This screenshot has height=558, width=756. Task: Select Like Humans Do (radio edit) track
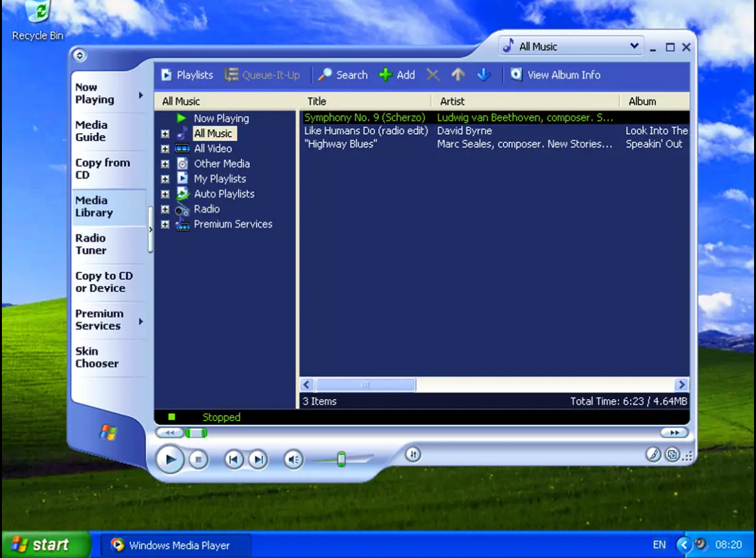tap(495, 130)
